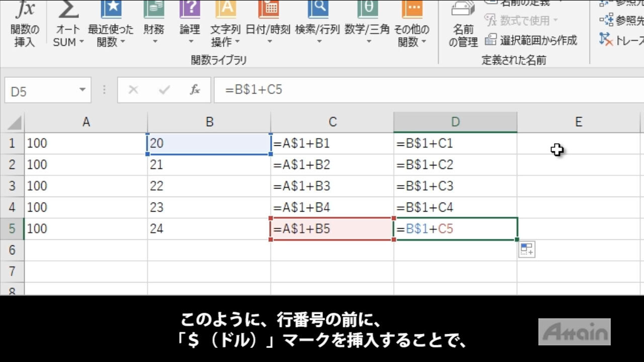Select column D header
The height and width of the screenshot is (362, 644).
click(455, 122)
